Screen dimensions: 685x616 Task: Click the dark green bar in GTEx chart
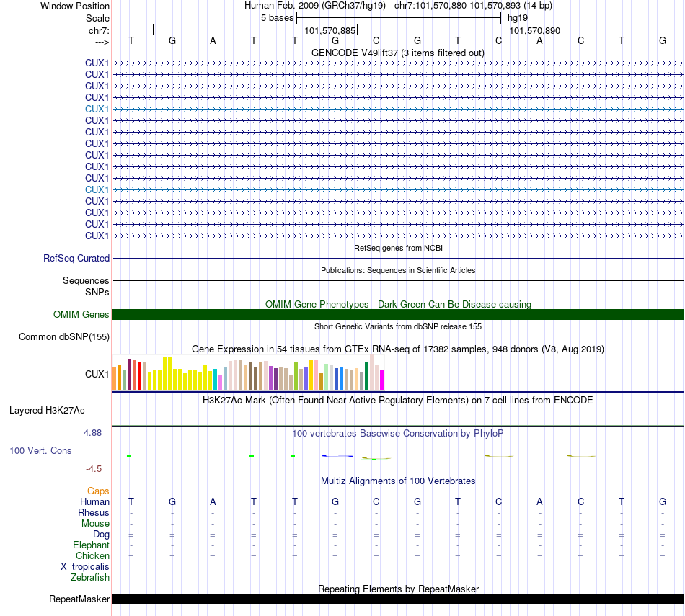pos(367,376)
